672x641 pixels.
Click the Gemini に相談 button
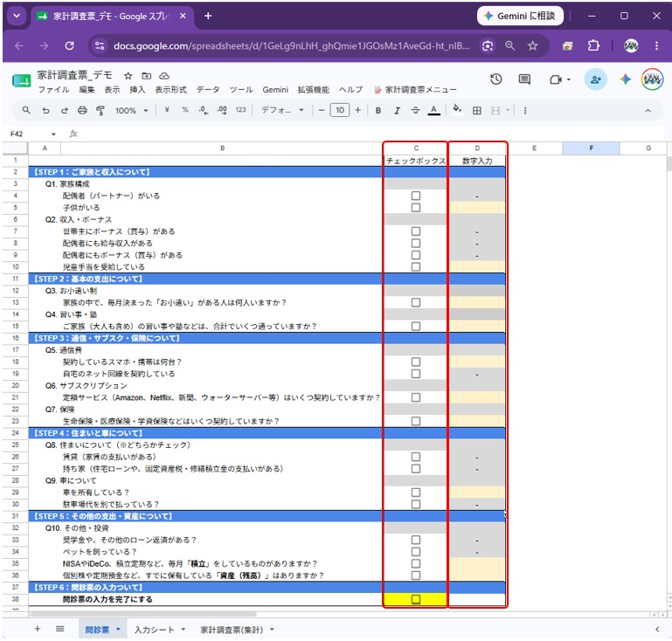(520, 17)
